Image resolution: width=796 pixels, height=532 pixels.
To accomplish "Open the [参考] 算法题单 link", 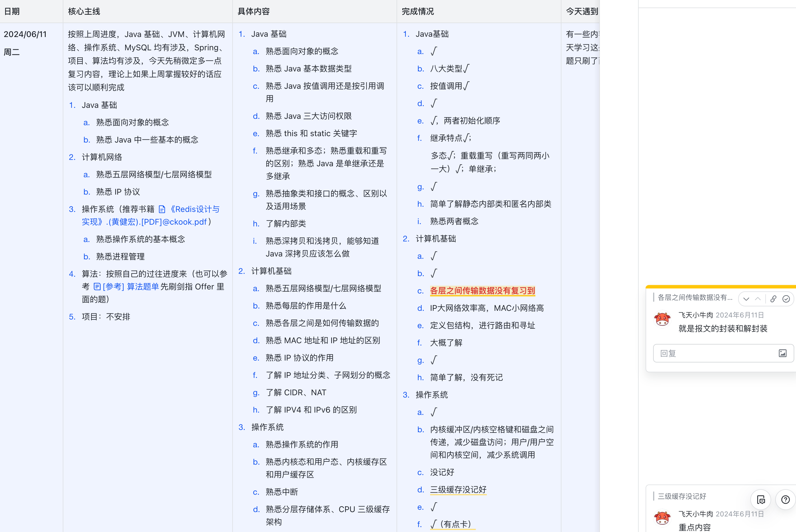I will pyautogui.click(x=131, y=287).
